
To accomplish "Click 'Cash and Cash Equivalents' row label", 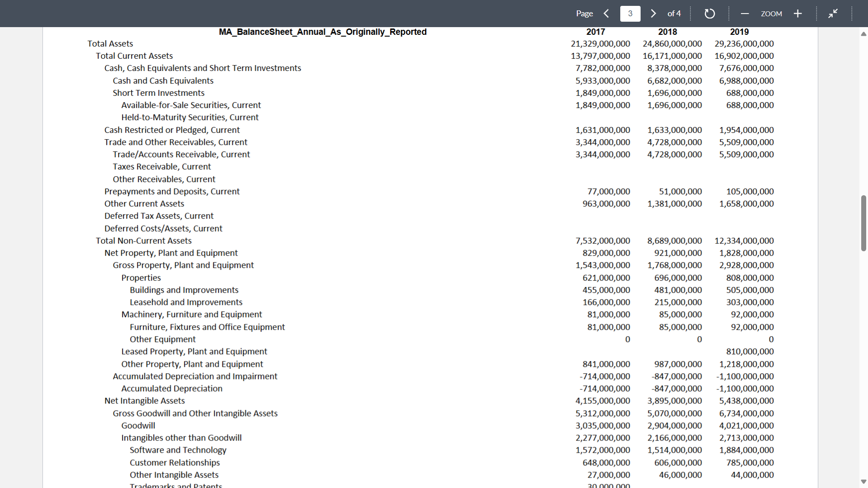I will (x=163, y=80).
